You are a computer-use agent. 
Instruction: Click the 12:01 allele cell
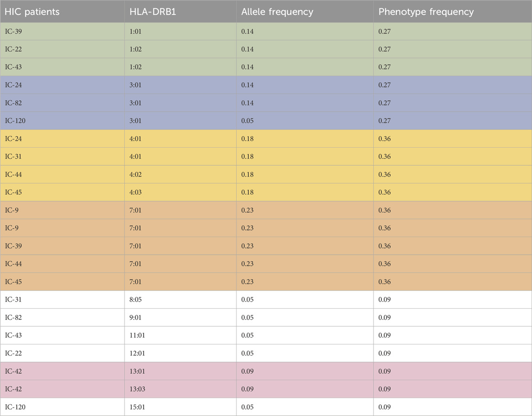coord(138,353)
